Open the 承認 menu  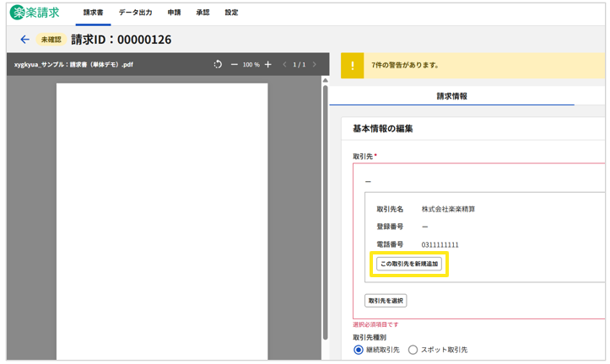(x=202, y=13)
